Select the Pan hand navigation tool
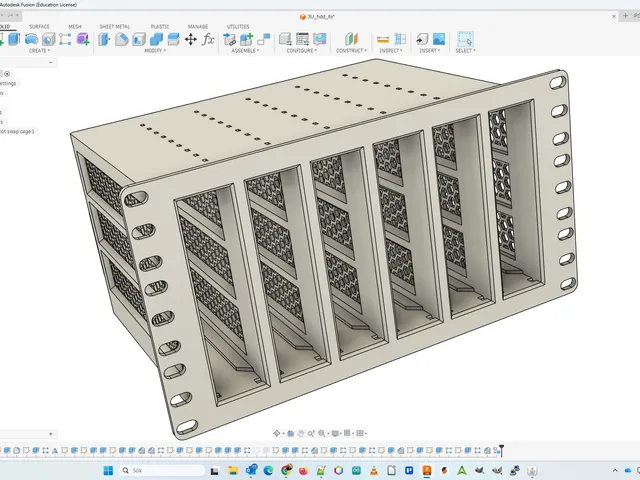Screen dimensions: 640x480 [x=301, y=433]
